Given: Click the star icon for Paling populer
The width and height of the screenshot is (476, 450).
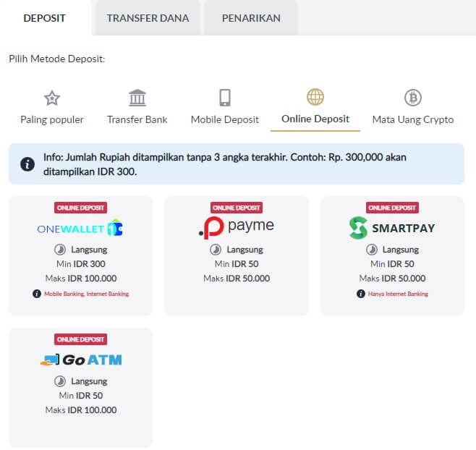Looking at the screenshot, I should click(51, 98).
